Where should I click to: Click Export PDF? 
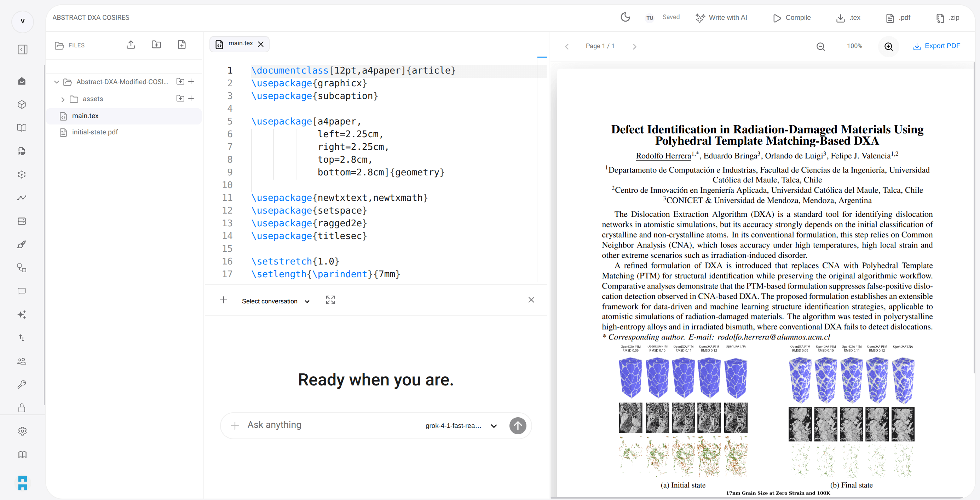[x=936, y=46]
